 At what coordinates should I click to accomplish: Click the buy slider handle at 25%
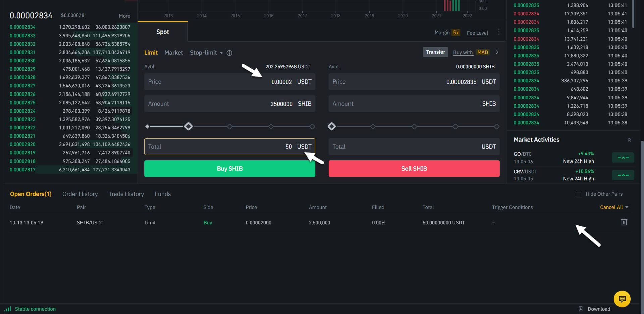coord(189,126)
